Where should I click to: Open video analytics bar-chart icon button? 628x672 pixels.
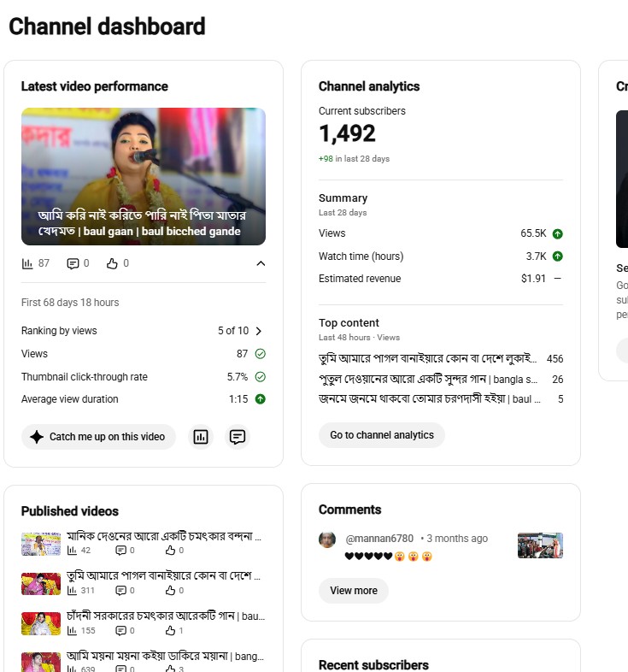tap(201, 437)
